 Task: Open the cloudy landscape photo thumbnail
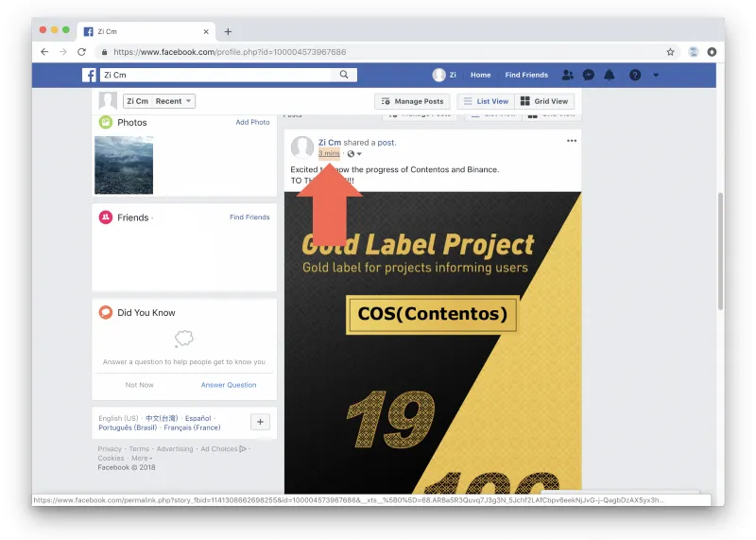124,165
